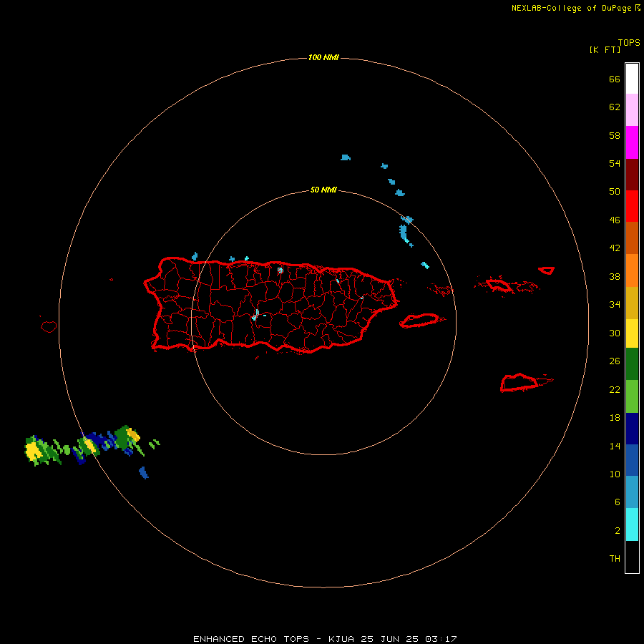Click the small blue echo below the southwest storm cluster

pos(144,473)
